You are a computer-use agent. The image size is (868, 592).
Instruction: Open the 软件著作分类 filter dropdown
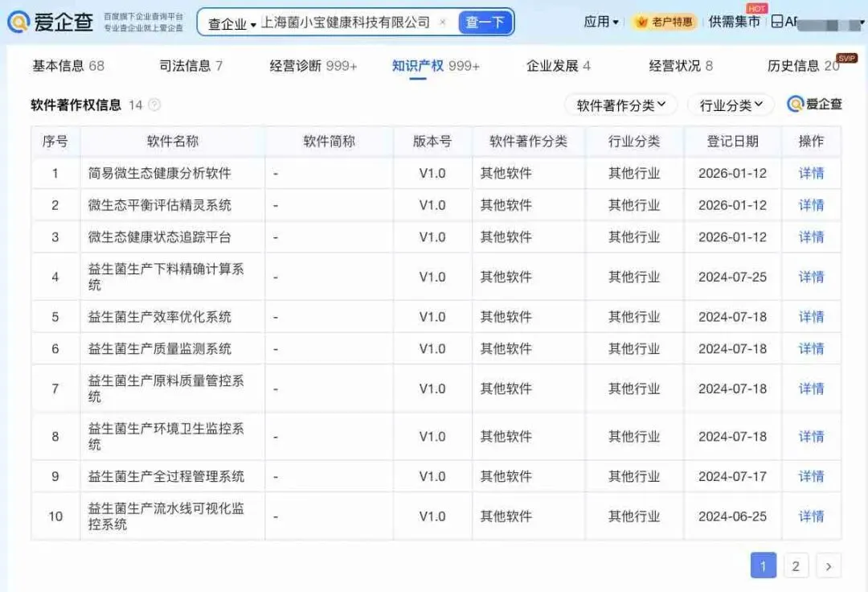tap(621, 105)
